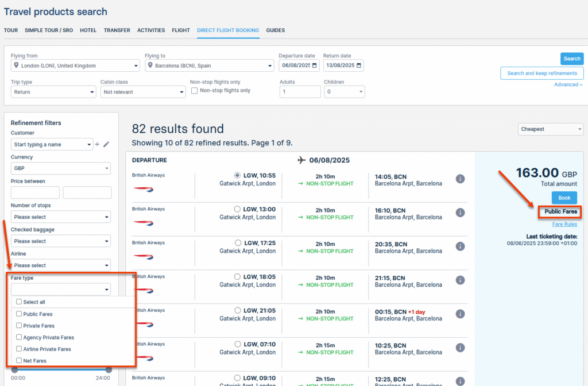The height and width of the screenshot is (386, 588).
Task: Click the plus icon to add a customer
Action: tap(97, 145)
